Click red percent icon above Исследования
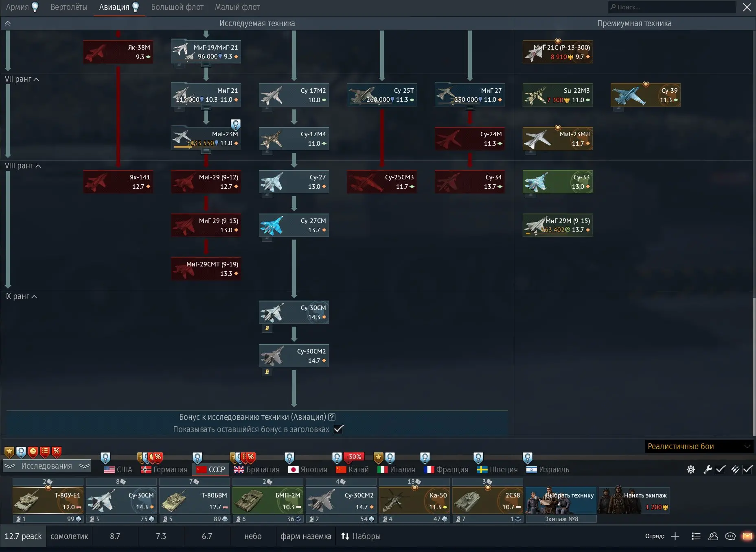This screenshot has height=552, width=756. 57,452
